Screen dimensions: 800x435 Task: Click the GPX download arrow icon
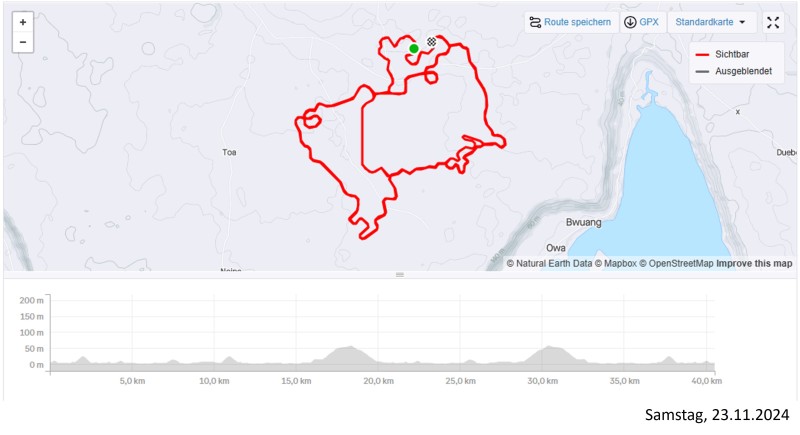coord(630,22)
